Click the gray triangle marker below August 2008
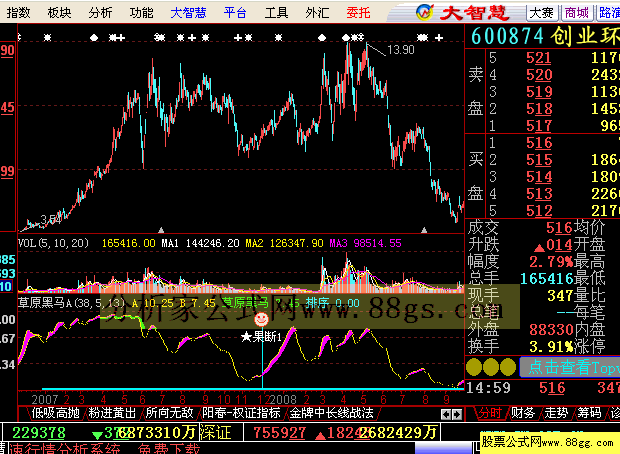This screenshot has width=620, height=454. pos(424,230)
